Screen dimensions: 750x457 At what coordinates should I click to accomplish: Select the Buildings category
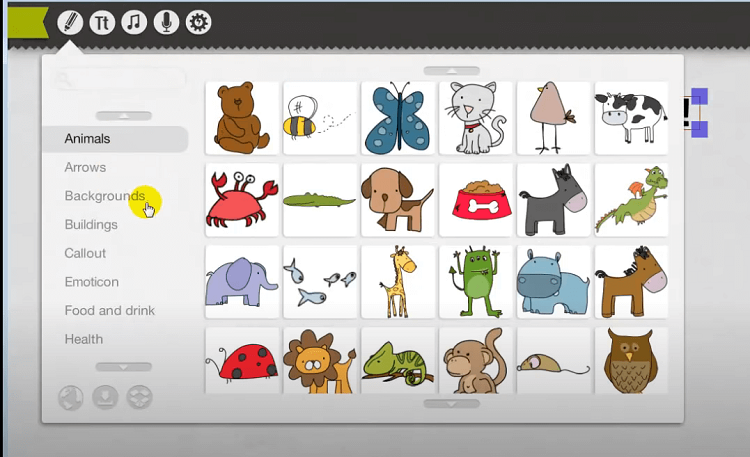click(x=91, y=225)
